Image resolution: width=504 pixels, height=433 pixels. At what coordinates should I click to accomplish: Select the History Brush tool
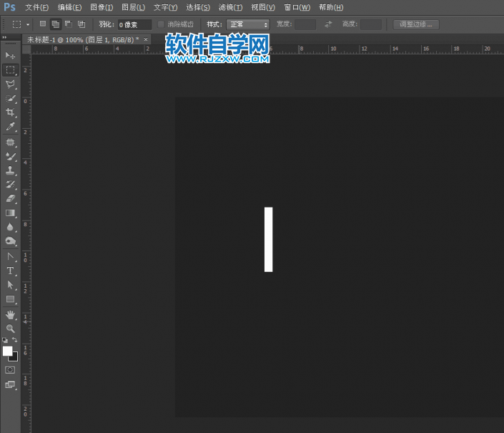click(x=10, y=185)
